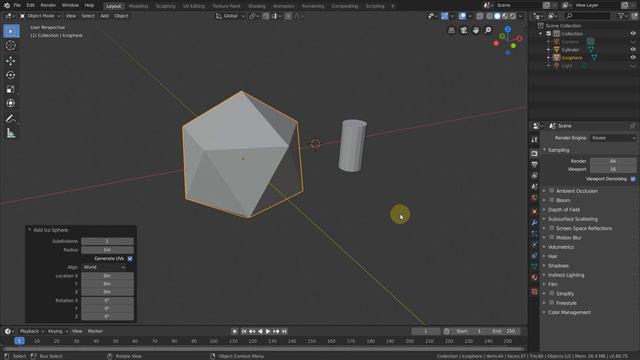Select the Measure tool
This screenshot has height=360, width=640.
tap(11, 133)
